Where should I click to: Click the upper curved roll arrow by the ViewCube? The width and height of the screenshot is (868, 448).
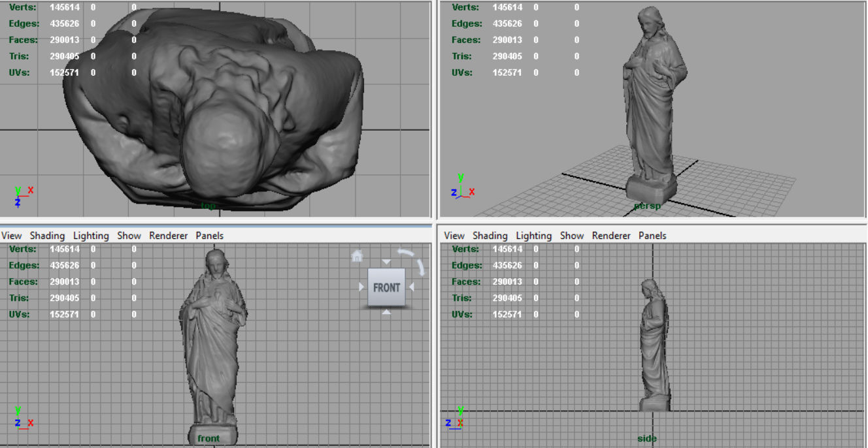407,252
